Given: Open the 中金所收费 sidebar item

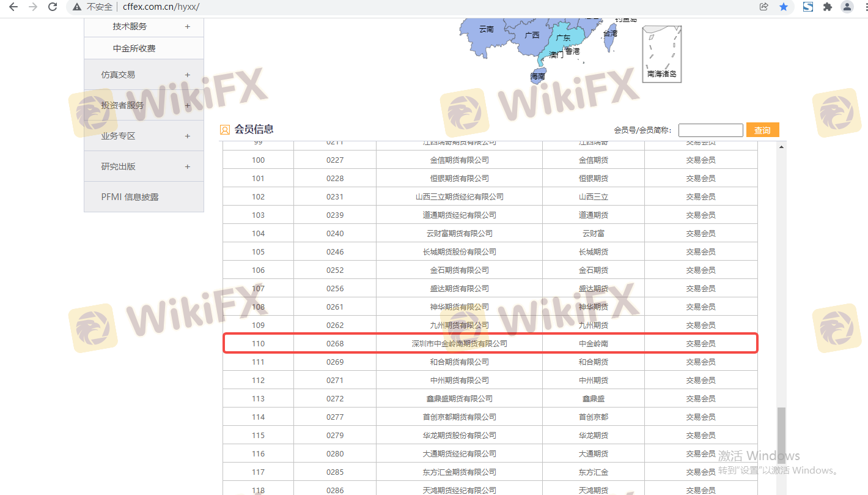Looking at the screenshot, I should 134,48.
